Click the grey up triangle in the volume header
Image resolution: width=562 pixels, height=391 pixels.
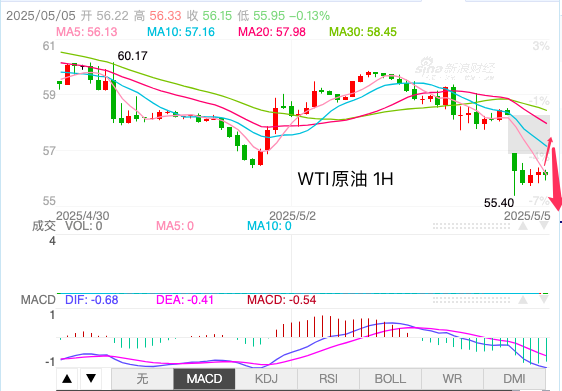(x=523, y=226)
